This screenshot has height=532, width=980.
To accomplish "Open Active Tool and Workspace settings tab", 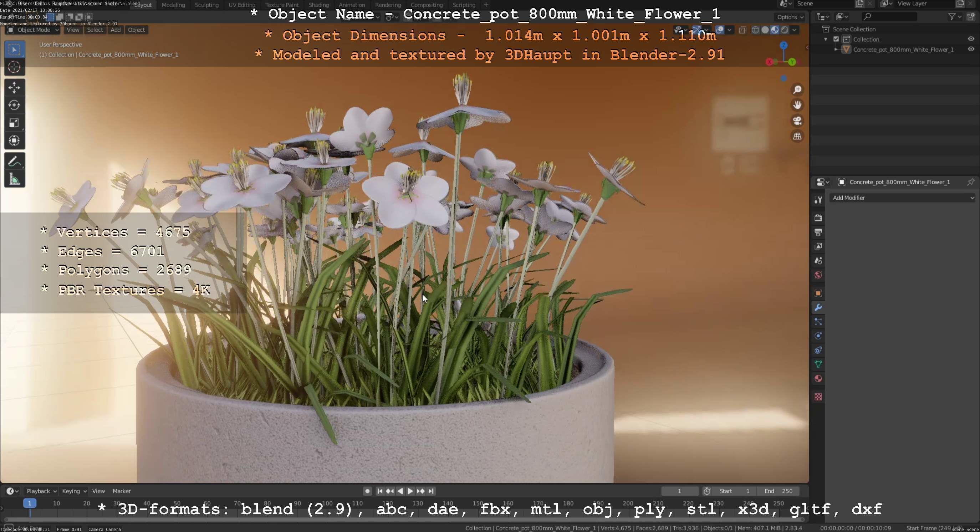I will (x=818, y=200).
